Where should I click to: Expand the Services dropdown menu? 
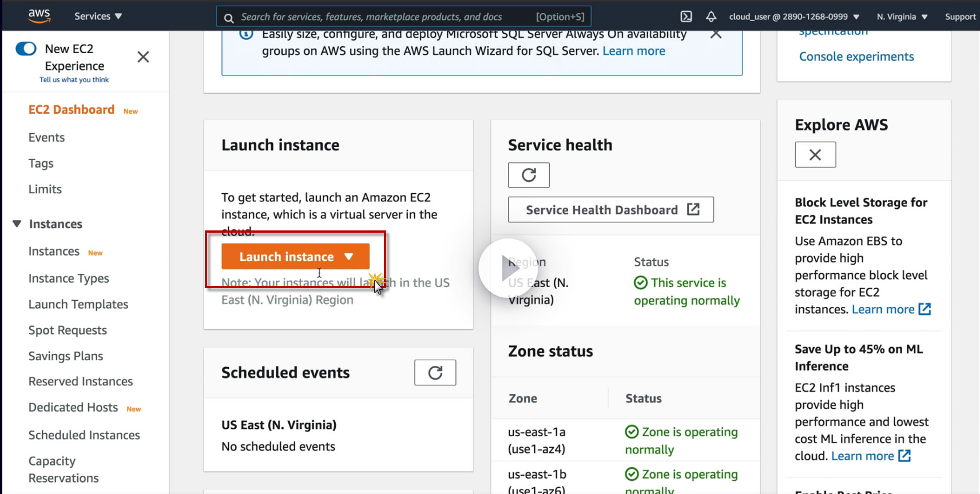point(98,16)
